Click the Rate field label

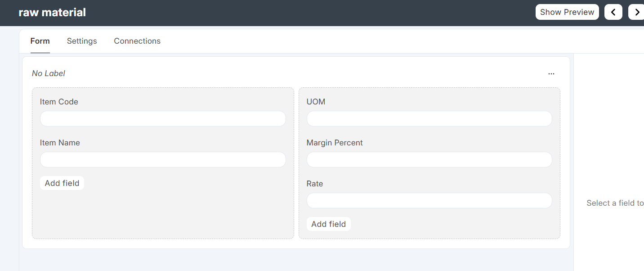pos(315,184)
